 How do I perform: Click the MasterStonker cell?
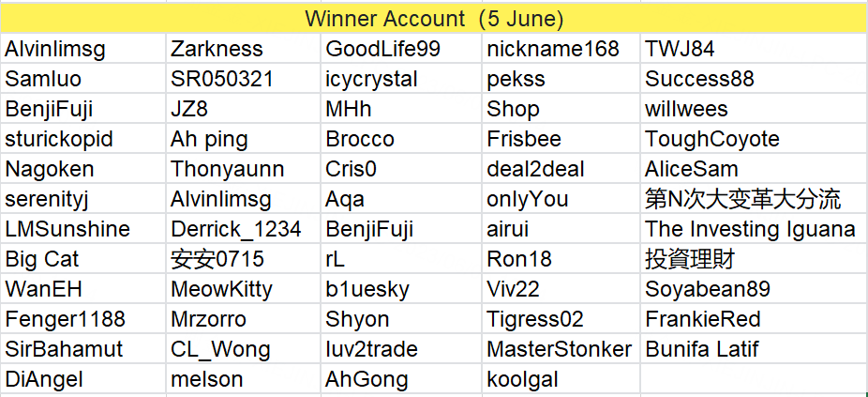[561, 349]
